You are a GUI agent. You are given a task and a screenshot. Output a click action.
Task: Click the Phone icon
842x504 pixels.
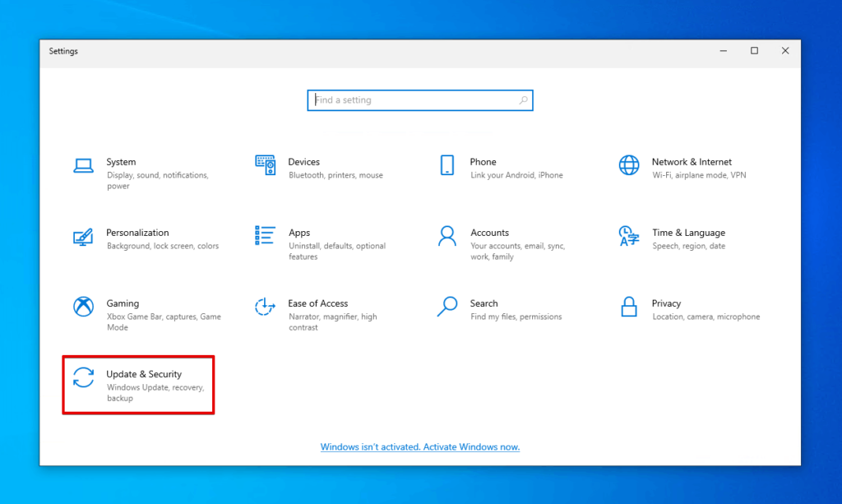pos(446,165)
